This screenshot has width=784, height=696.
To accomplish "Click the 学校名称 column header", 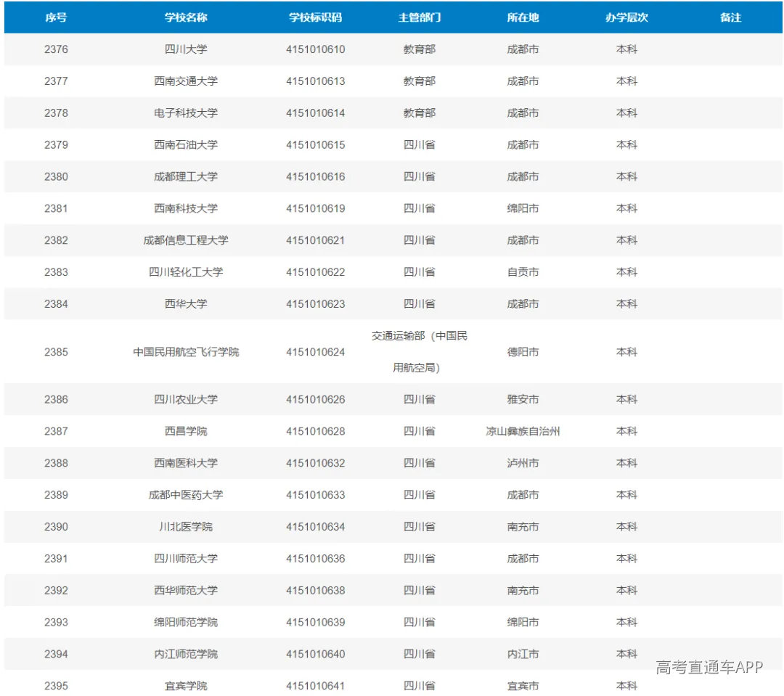I will (186, 17).
